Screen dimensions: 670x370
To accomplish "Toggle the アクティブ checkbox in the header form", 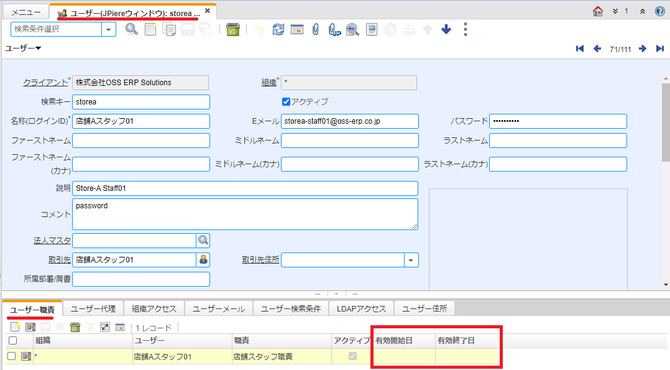I will point(286,102).
